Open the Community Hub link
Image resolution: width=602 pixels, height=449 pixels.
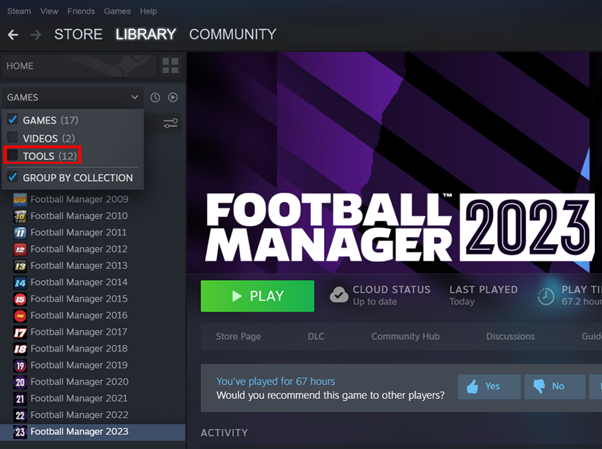[405, 337]
